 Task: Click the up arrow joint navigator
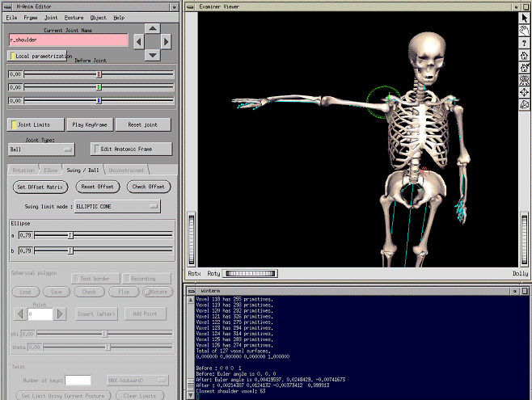153,27
